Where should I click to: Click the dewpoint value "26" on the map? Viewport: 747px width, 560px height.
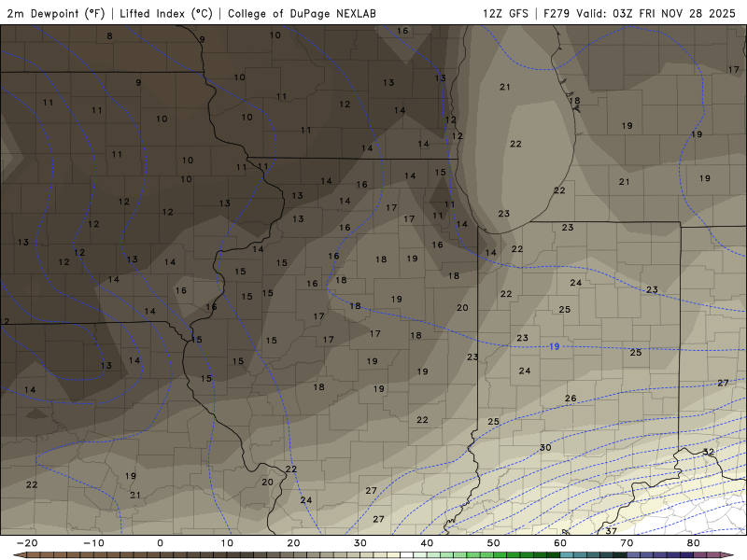(571, 399)
